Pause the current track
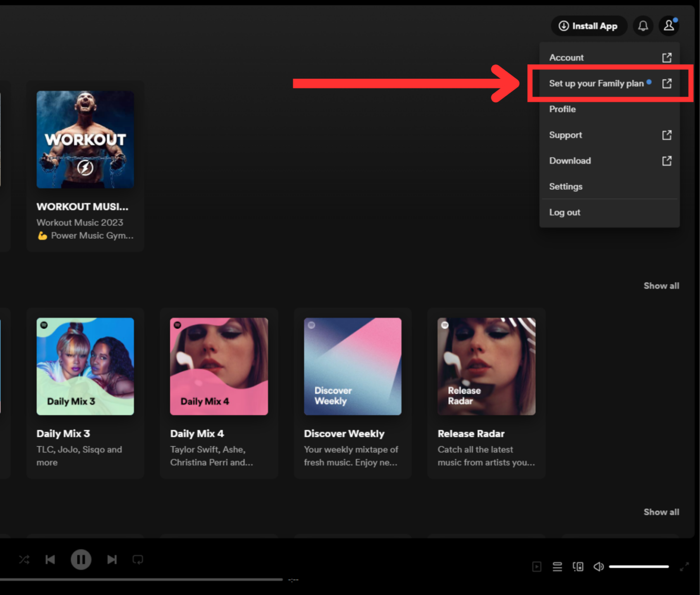Viewport: 700px width, 595px height. 81,559
